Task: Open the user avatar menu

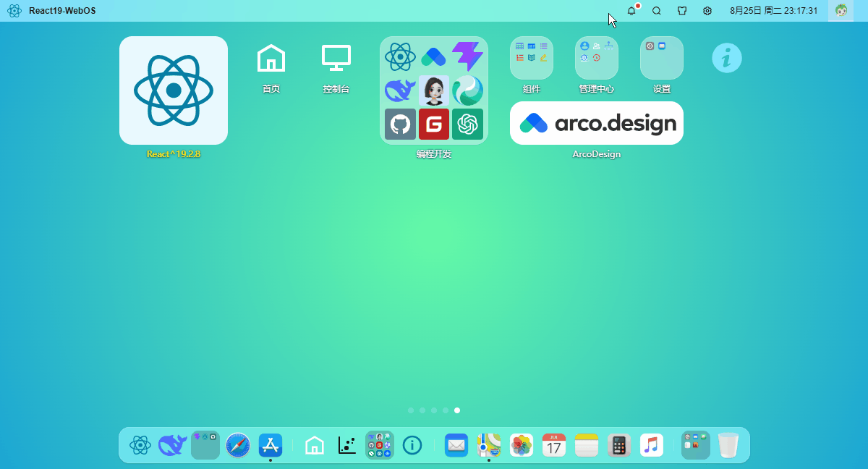Action: click(x=841, y=11)
